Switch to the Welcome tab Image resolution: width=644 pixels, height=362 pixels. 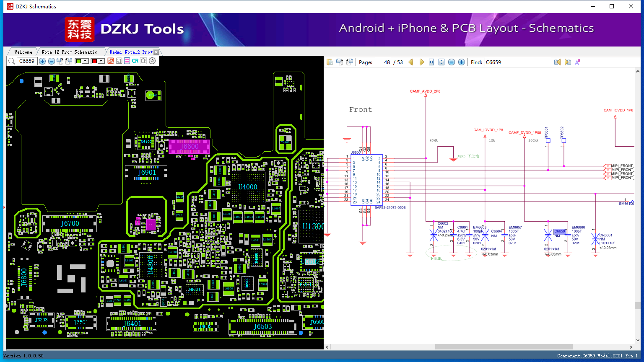(23, 52)
